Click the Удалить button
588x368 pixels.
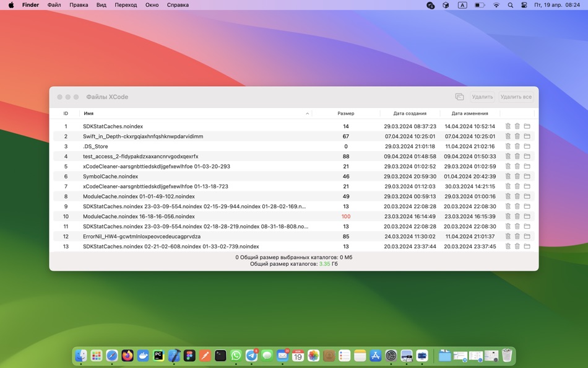pyautogui.click(x=482, y=97)
